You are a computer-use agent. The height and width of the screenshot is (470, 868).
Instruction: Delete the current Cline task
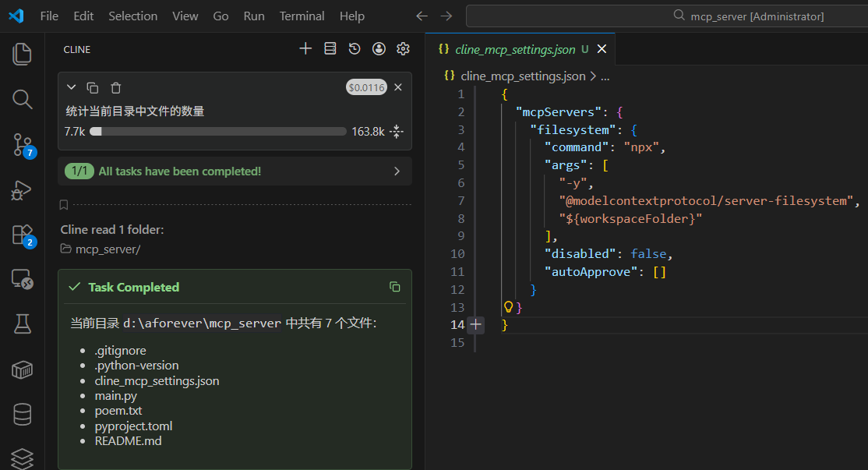click(115, 87)
